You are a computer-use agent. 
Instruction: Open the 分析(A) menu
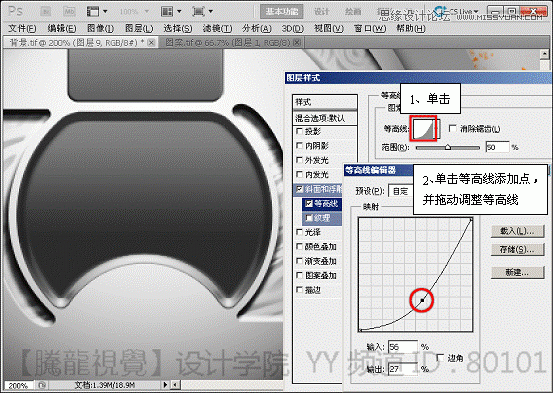pos(257,29)
